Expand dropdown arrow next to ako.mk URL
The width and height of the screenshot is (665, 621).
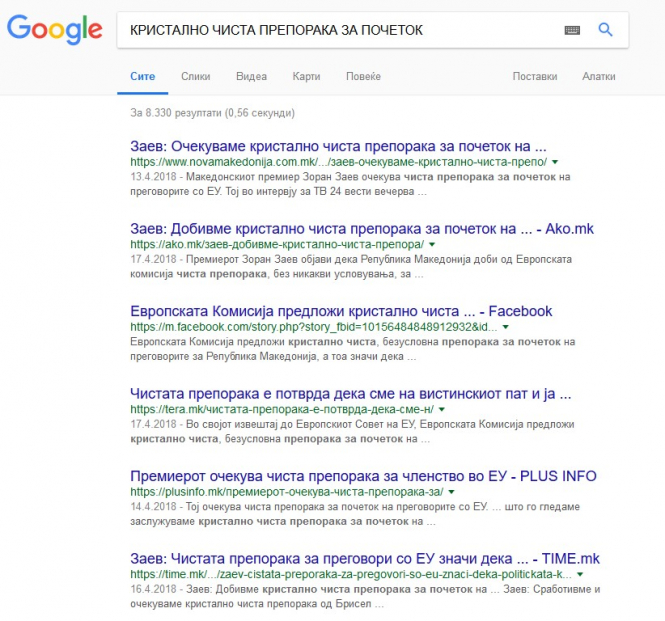click(x=433, y=244)
